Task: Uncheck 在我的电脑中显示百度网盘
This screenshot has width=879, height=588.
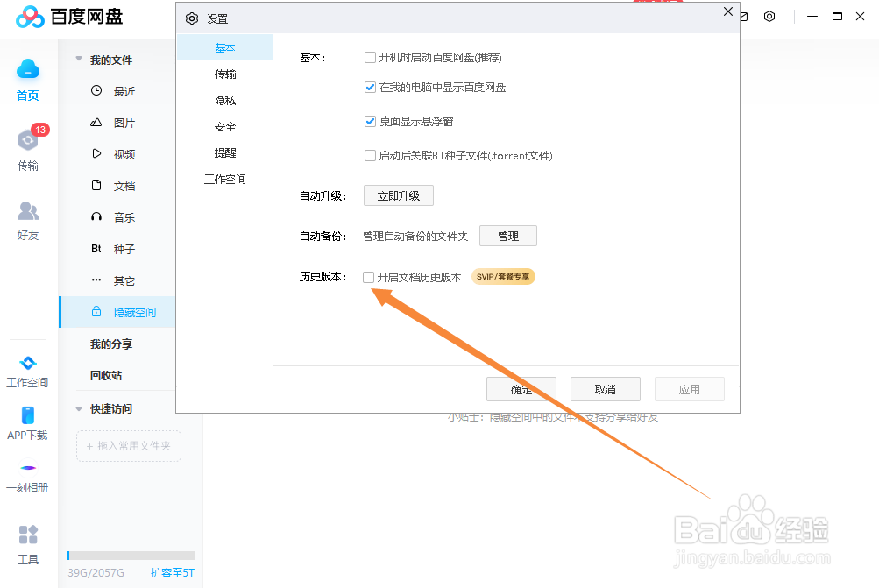Action: (370, 87)
